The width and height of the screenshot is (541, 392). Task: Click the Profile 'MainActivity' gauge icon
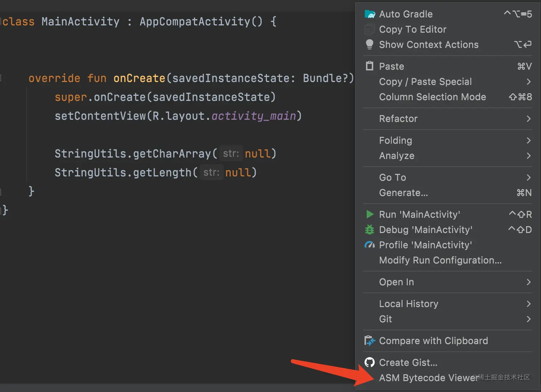pos(370,245)
